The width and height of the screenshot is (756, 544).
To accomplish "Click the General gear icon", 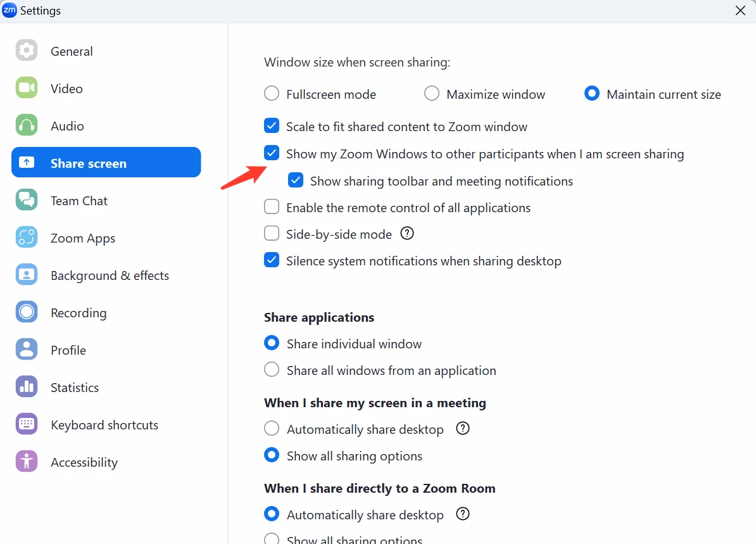I will 27,50.
